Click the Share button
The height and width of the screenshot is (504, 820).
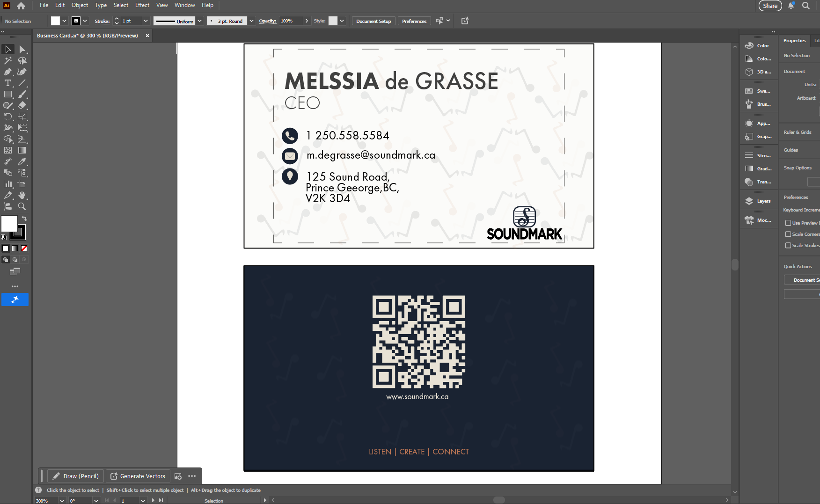click(x=770, y=6)
